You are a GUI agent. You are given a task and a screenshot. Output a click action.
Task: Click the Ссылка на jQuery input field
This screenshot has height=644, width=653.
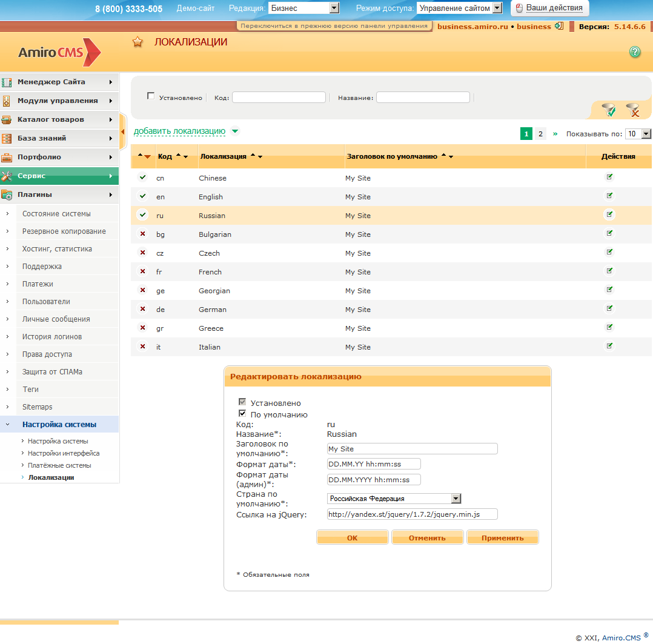pyautogui.click(x=411, y=514)
